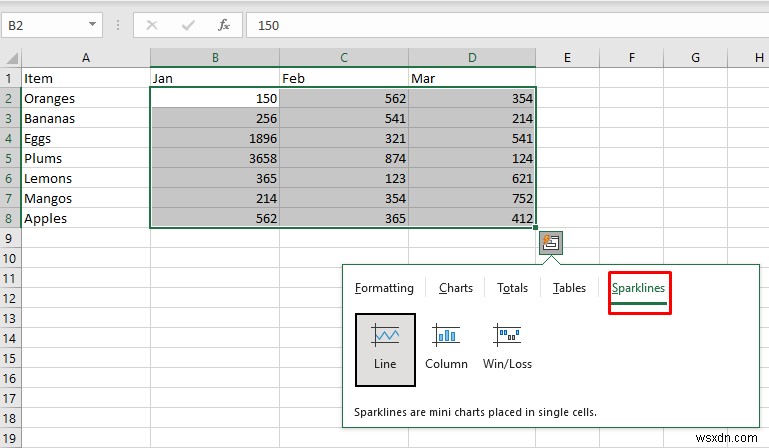Select column C header
This screenshot has height=448, width=769.
click(x=344, y=58)
